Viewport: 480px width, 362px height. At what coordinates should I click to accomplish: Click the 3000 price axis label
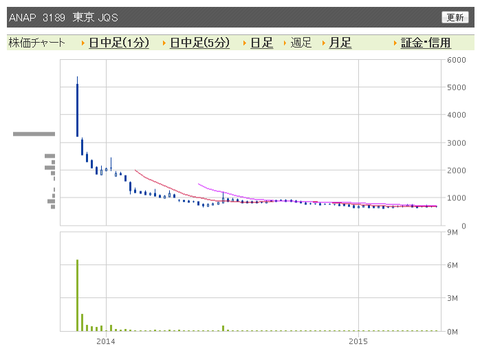tap(456, 143)
